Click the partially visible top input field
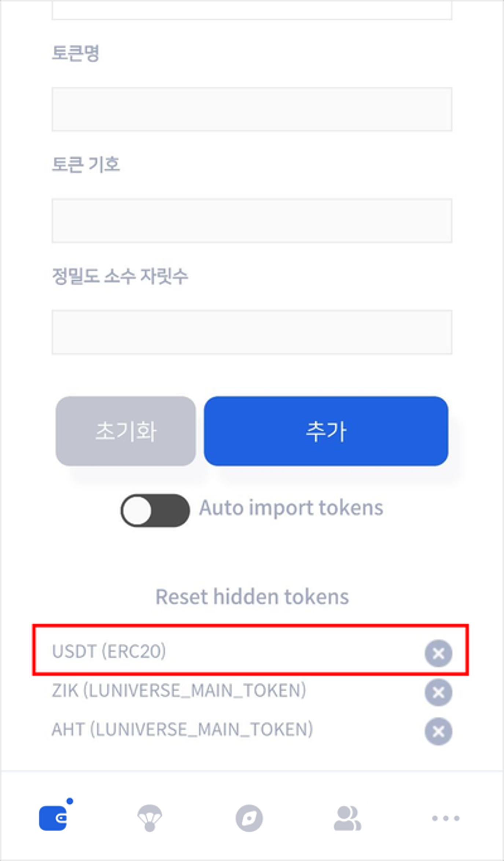 tap(252, 10)
